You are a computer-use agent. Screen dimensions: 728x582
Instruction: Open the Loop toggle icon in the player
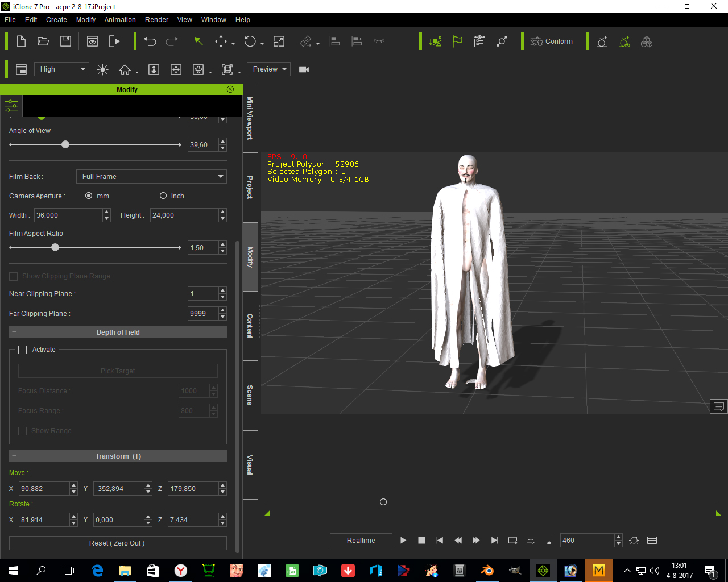click(512, 541)
